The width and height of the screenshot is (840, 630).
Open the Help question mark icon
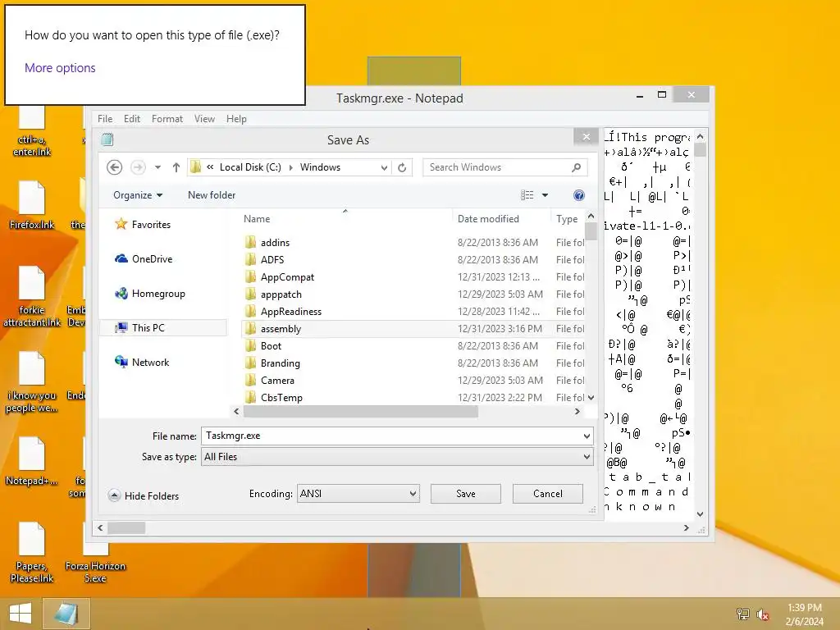pos(579,195)
